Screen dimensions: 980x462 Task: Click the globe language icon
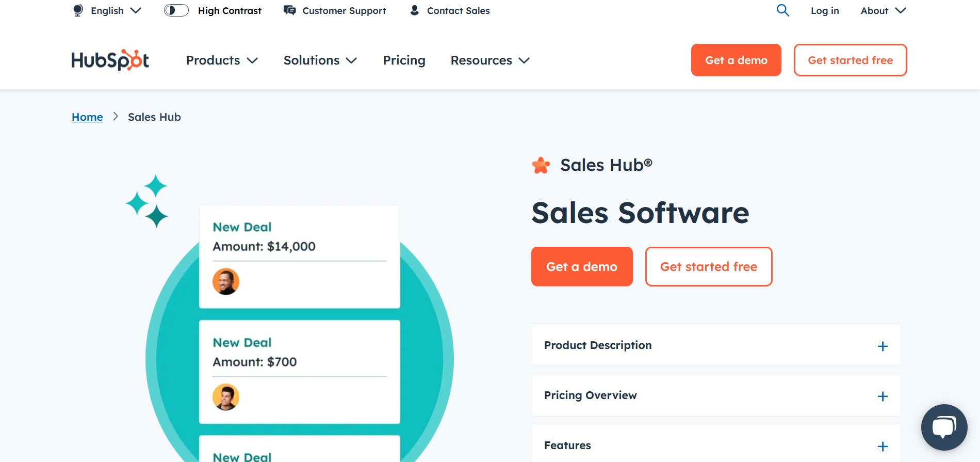tap(78, 10)
